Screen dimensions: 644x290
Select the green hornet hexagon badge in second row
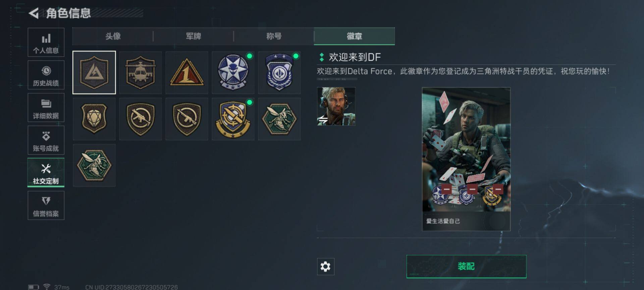click(279, 119)
